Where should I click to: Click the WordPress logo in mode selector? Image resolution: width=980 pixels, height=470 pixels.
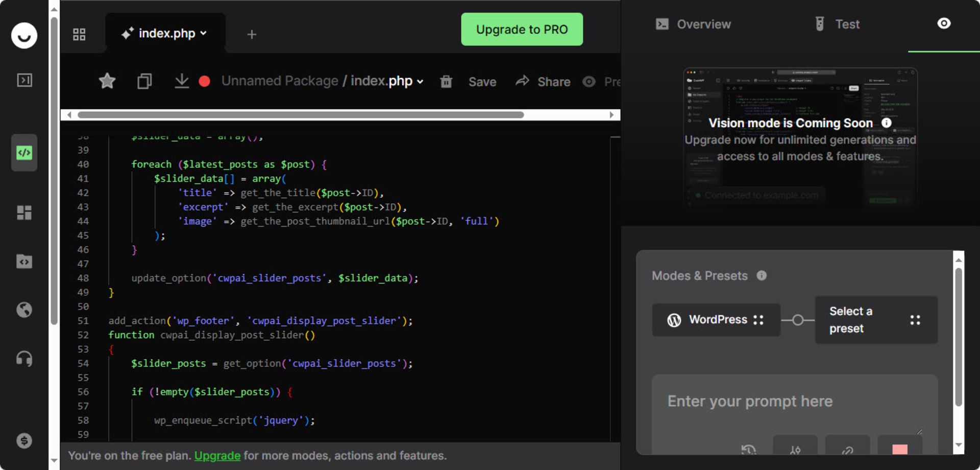(674, 320)
